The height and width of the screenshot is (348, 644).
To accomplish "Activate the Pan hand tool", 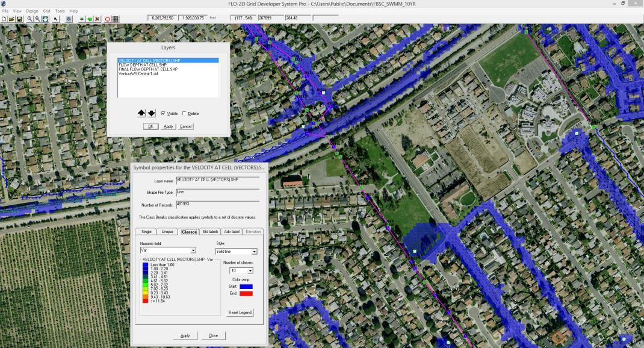I will click(x=45, y=19).
